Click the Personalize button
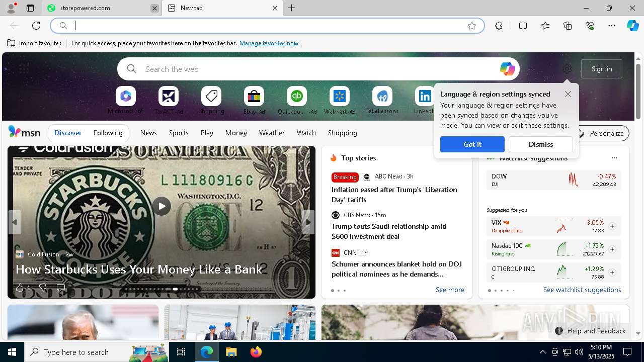Screen dimensions: 644x362 (601, 133)
